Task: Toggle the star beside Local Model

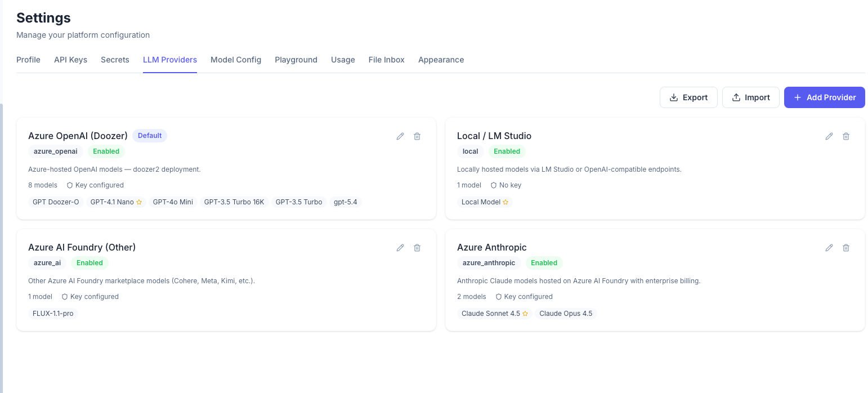Action: [505, 202]
